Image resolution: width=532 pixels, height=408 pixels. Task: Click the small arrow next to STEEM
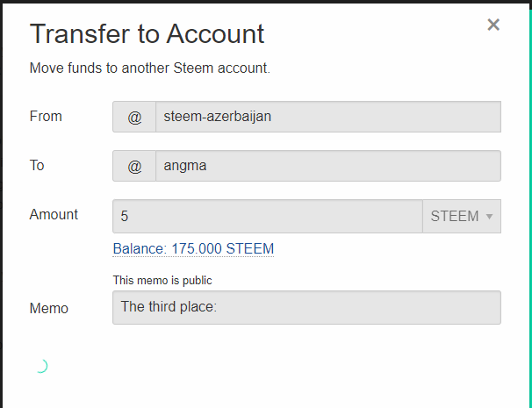489,217
